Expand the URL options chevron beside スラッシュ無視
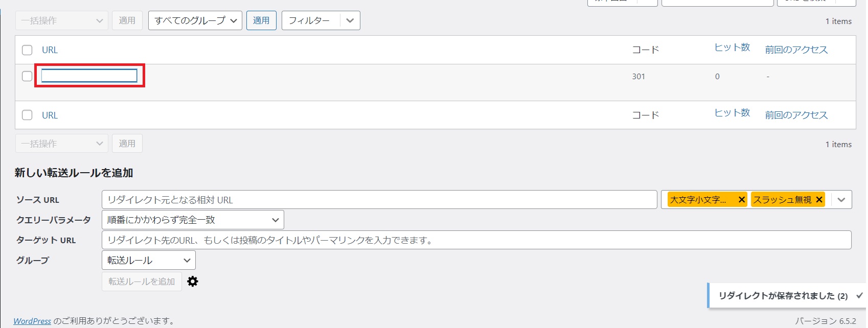The image size is (868, 328). pos(841,200)
